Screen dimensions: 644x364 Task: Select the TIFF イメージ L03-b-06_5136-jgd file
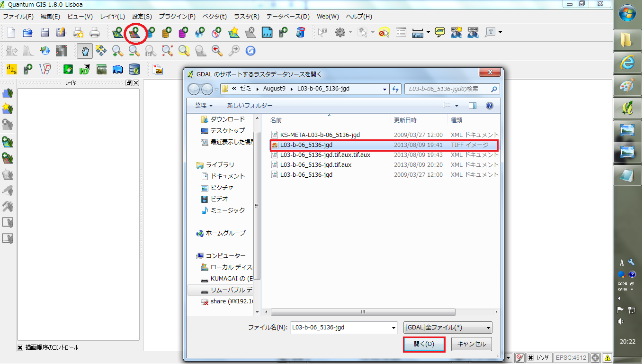coord(384,145)
